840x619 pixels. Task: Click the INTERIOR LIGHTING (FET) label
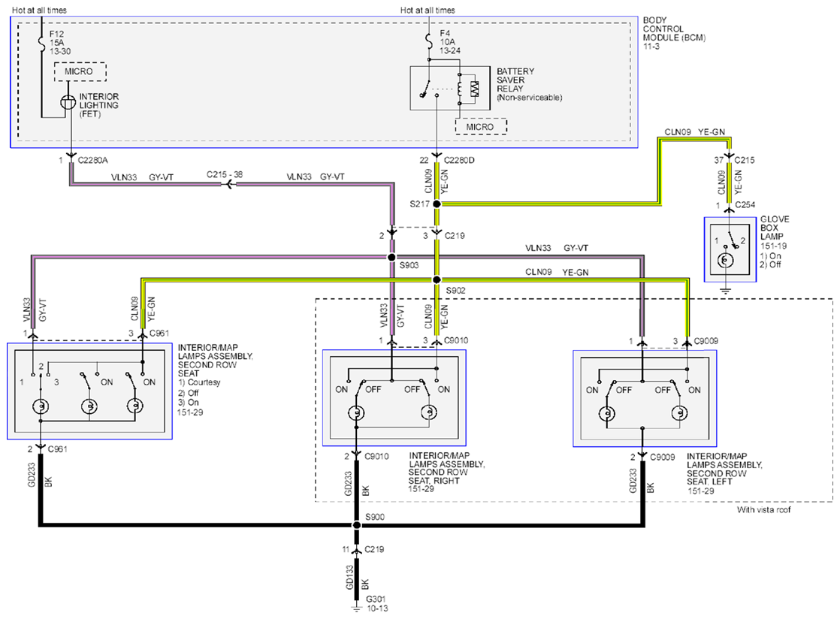(99, 105)
